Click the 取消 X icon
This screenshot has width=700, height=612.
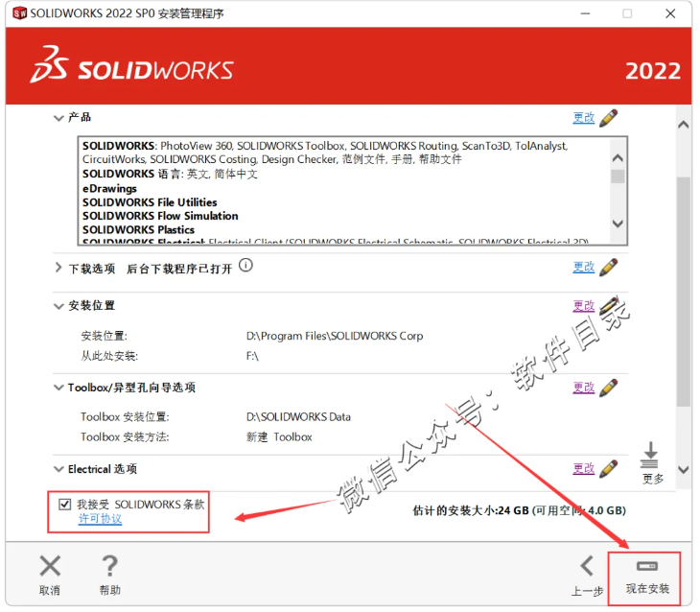[x=50, y=566]
